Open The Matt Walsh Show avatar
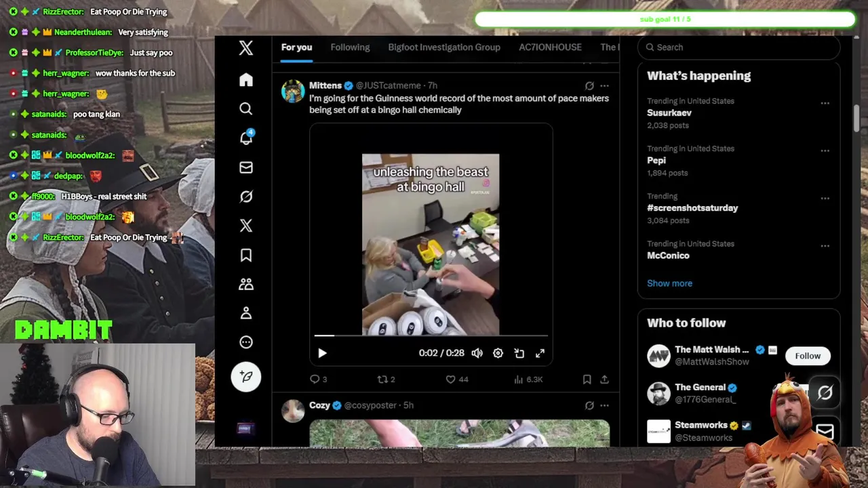The image size is (868, 488). click(x=658, y=356)
